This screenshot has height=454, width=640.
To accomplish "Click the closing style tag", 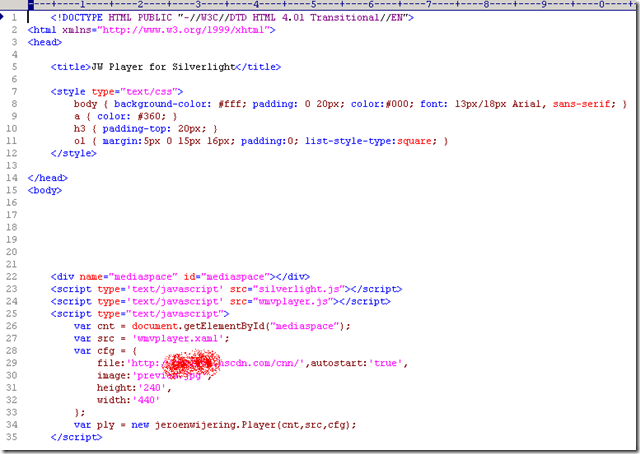I will tap(73, 153).
